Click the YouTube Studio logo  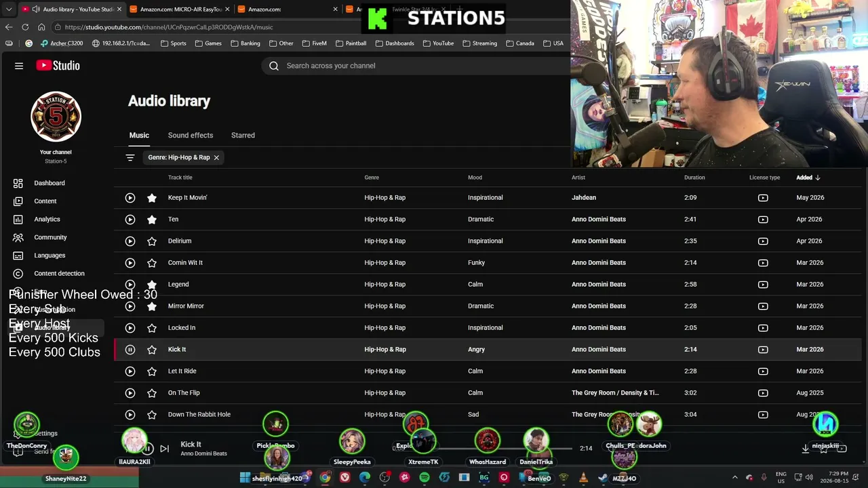[58, 66]
